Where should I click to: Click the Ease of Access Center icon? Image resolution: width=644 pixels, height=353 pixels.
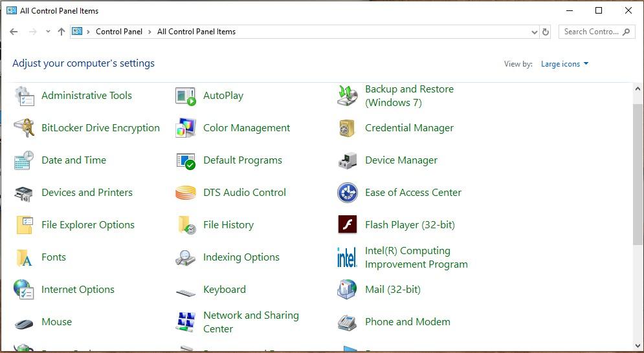tap(348, 193)
